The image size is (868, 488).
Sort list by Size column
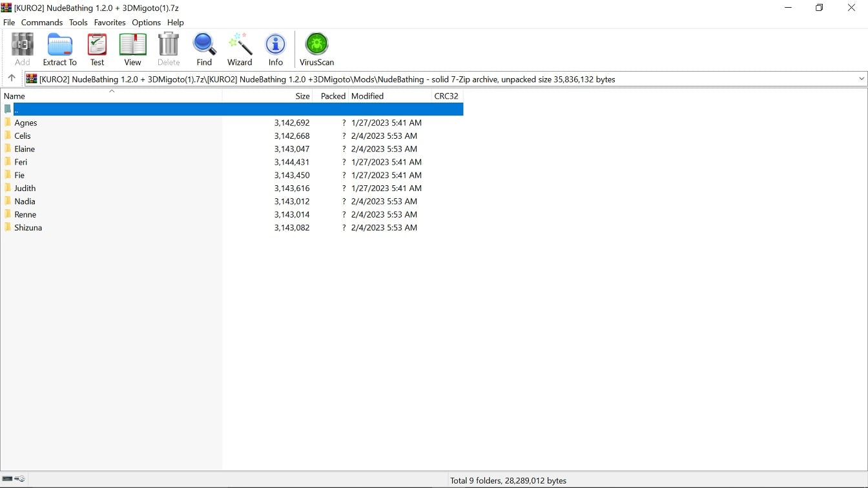click(302, 96)
